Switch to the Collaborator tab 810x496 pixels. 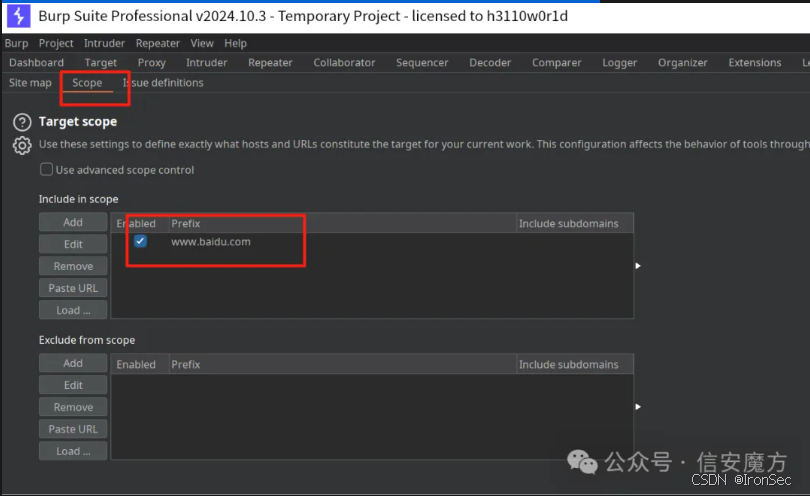pyautogui.click(x=344, y=63)
